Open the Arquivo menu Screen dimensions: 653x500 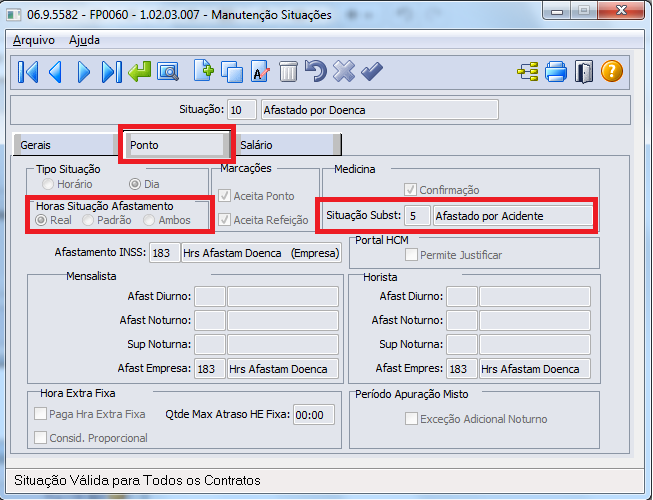pos(34,40)
